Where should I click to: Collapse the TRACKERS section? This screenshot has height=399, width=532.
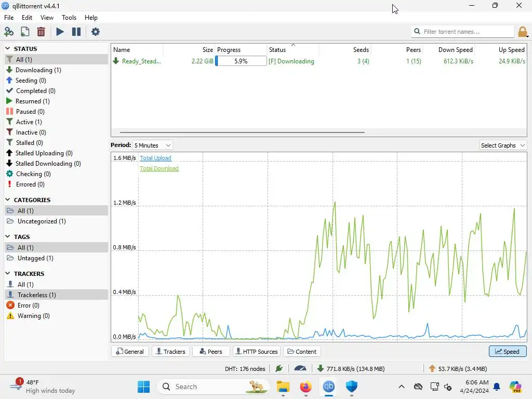pyautogui.click(x=8, y=273)
